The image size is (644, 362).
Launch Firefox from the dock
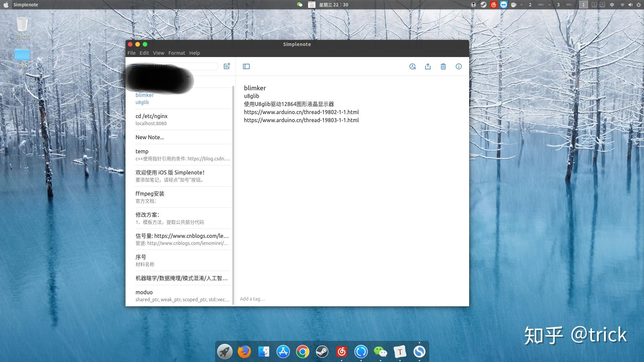click(244, 351)
